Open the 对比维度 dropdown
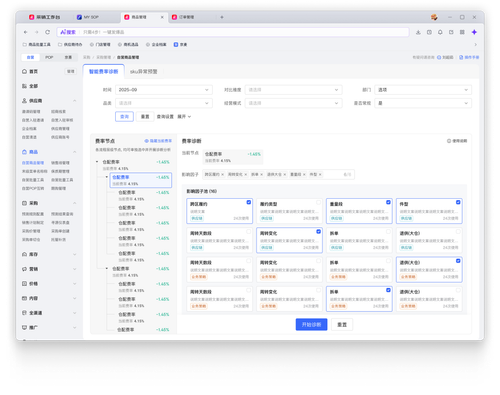This screenshot has width=500, height=395. 293,90
